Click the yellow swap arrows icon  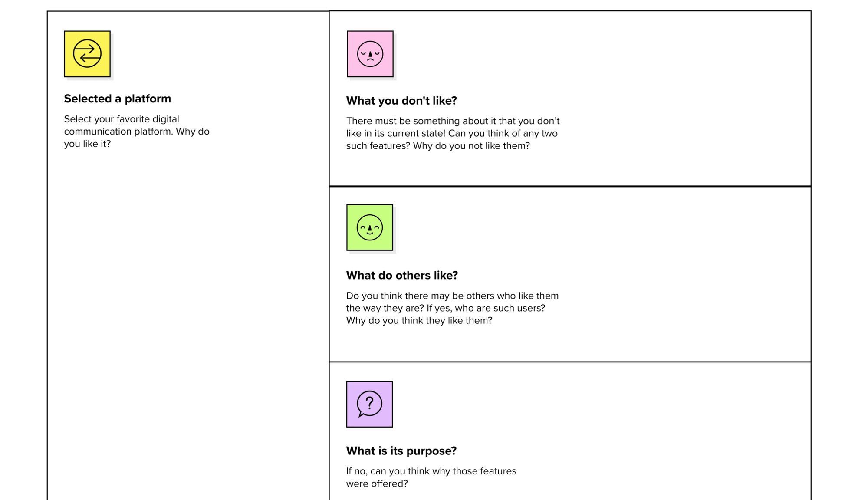click(x=87, y=54)
